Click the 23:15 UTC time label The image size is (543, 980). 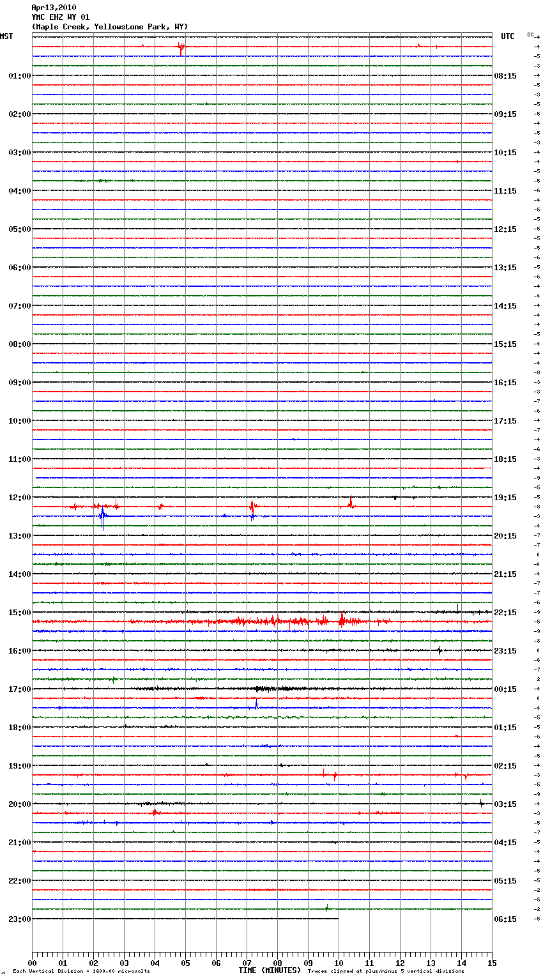505,651
